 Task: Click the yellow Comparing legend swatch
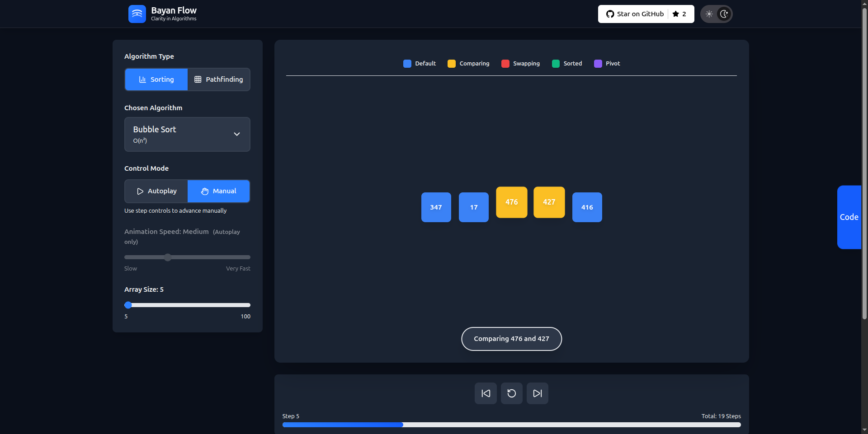click(x=452, y=64)
